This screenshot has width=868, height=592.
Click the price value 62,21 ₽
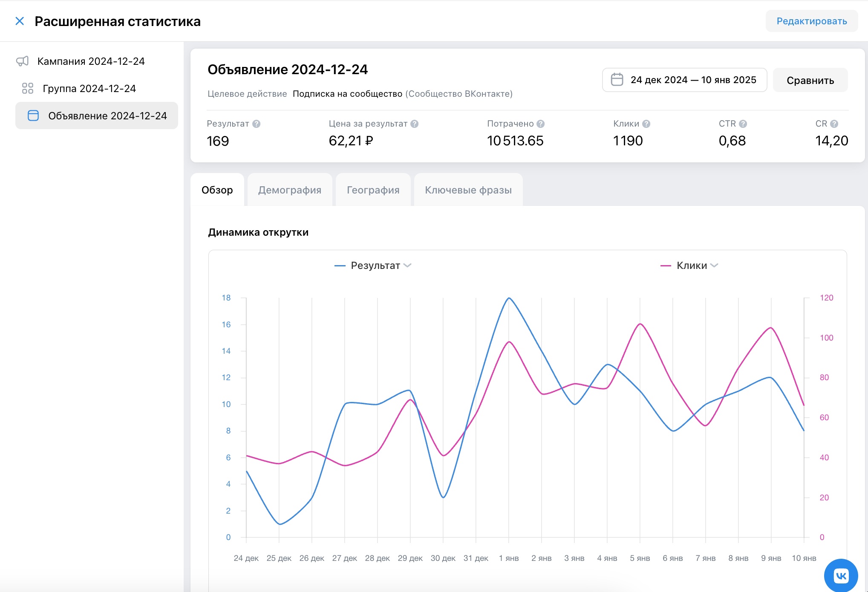tap(351, 141)
